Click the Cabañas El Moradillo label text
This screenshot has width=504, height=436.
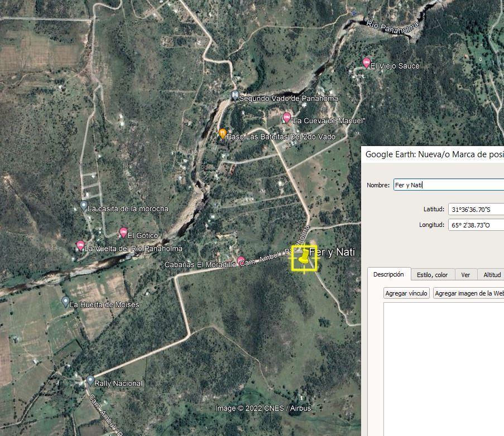click(x=200, y=264)
